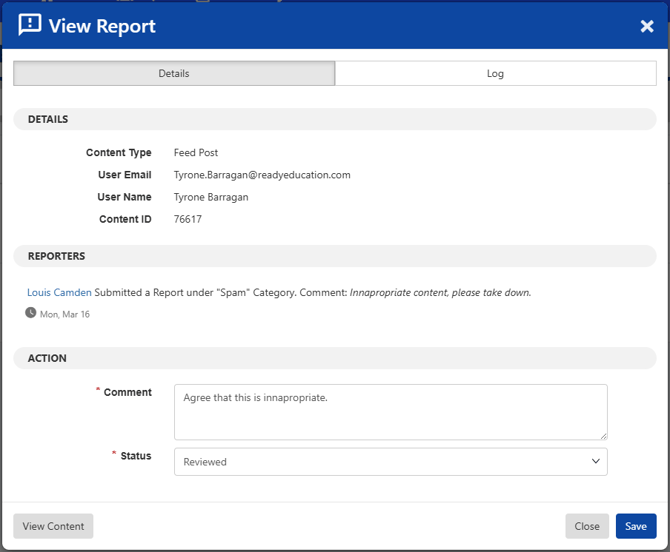Image resolution: width=670 pixels, height=552 pixels.
Task: Expand the Status dropdown chevron
Action: (x=595, y=461)
